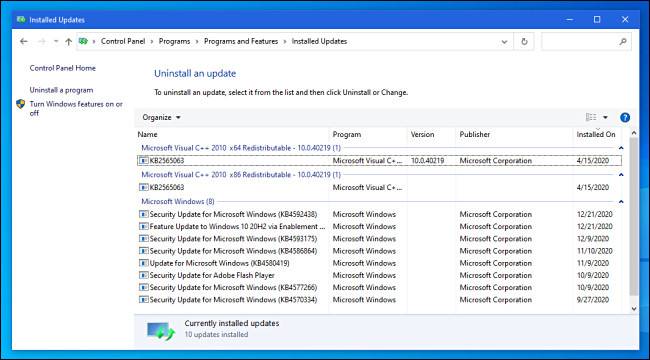Select Update for Microsoft Windows KB4580419
The image size is (650, 360).
pos(379,263)
